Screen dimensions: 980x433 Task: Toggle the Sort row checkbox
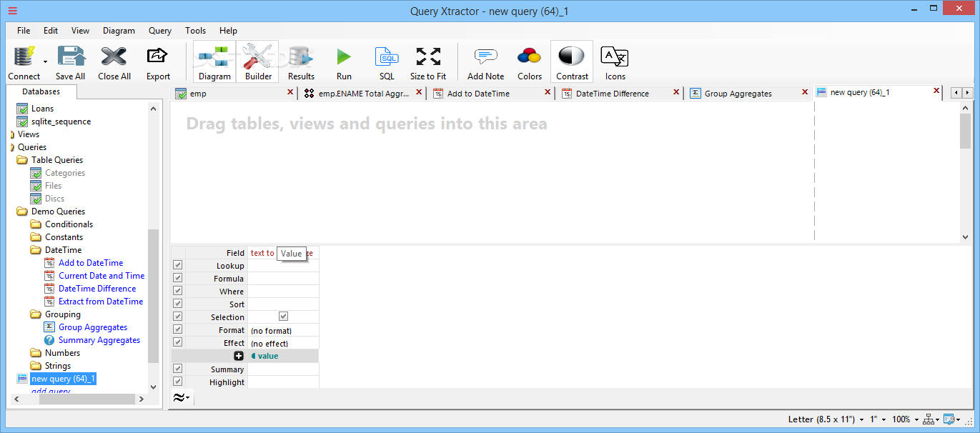[x=178, y=304]
